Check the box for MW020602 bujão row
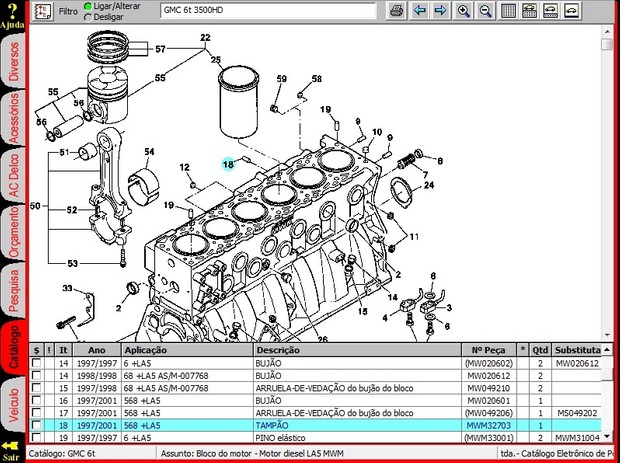This screenshot has width=620, height=463. tap(36, 363)
